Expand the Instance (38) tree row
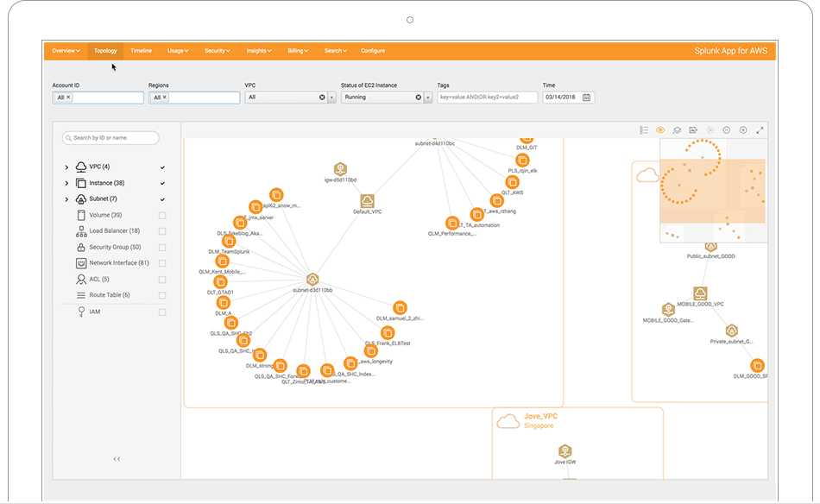Screen dimensions: 820x504 tap(66, 184)
